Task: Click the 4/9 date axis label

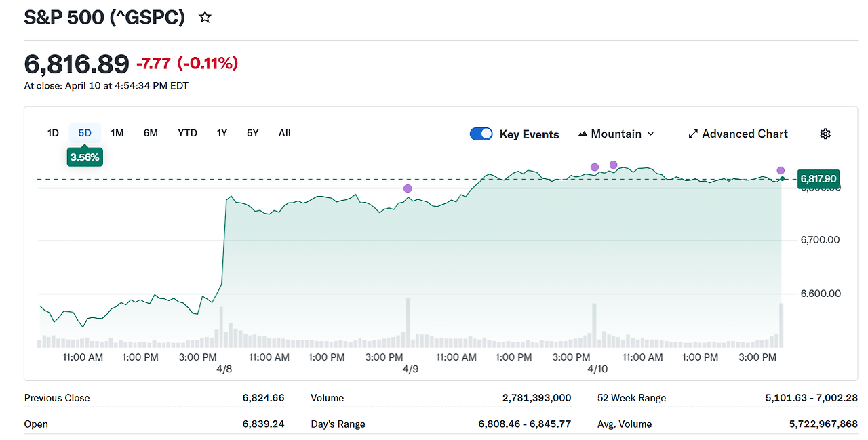Action: tap(410, 369)
